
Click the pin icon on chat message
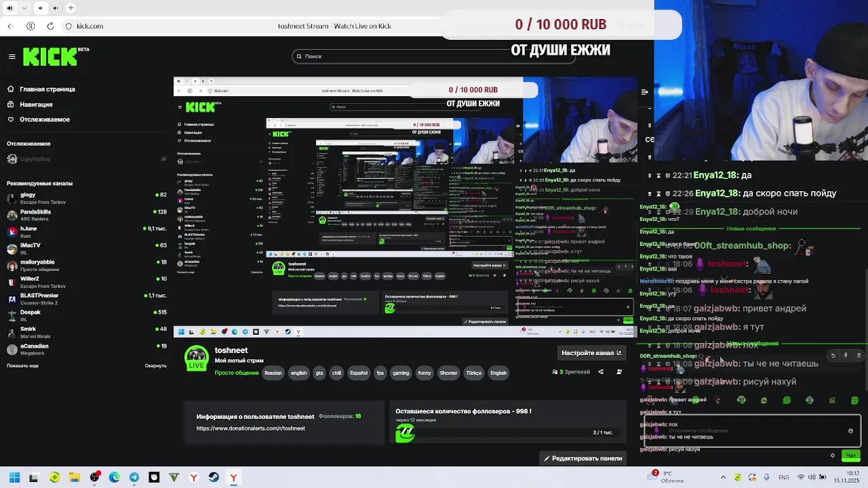tap(846, 355)
